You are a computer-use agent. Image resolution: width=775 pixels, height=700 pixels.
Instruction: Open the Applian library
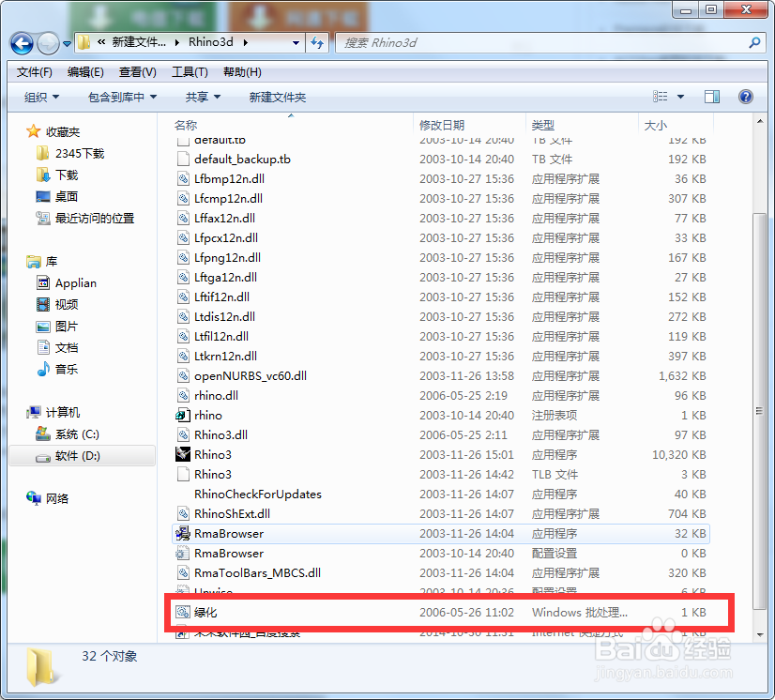[x=76, y=283]
